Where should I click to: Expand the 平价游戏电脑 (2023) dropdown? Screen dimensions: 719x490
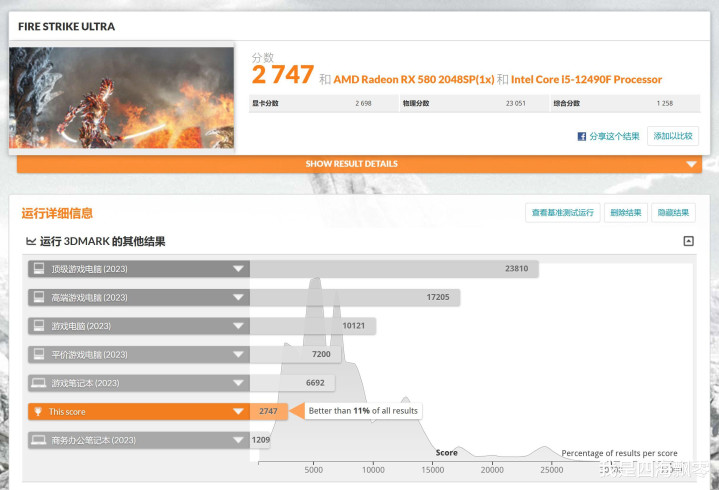(238, 354)
